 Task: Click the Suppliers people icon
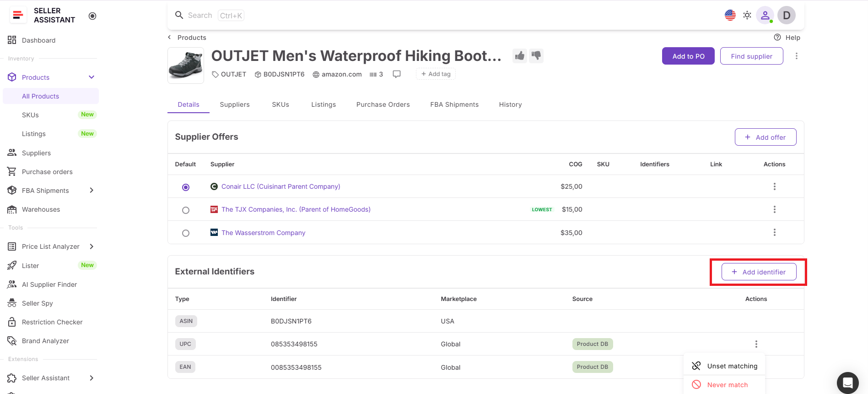coord(12,153)
